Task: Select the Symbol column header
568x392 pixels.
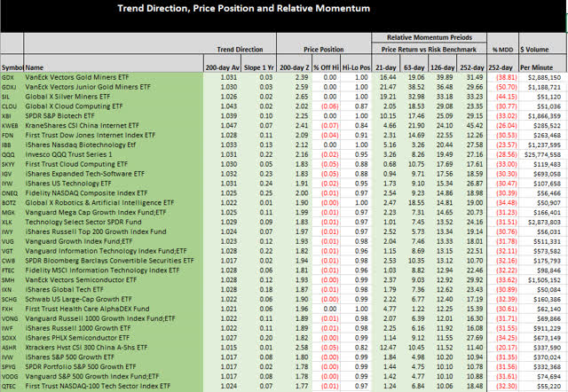Action: click(12, 67)
